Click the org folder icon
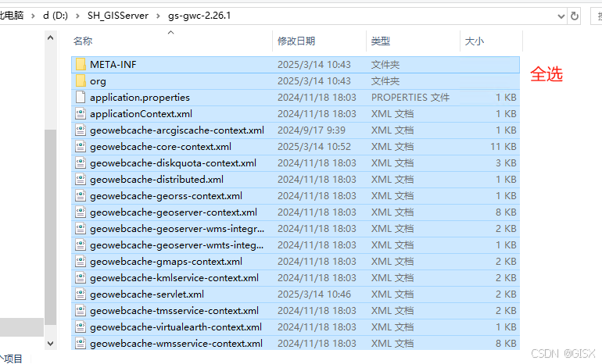602x364 pixels. click(81, 81)
